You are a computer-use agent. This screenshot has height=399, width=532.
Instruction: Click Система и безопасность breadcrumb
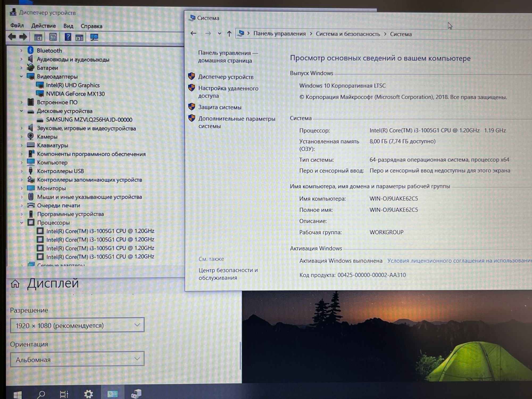coord(348,34)
